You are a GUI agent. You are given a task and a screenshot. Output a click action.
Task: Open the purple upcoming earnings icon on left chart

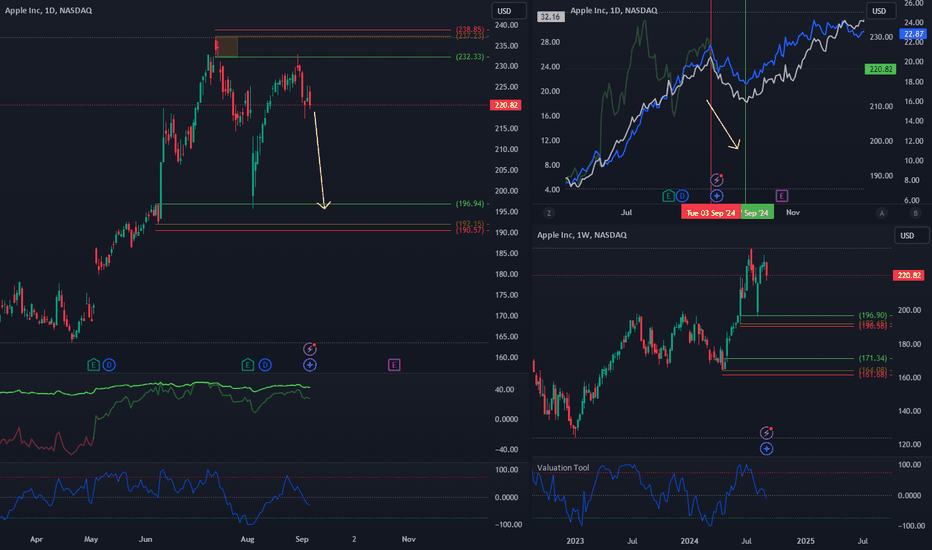tap(394, 364)
